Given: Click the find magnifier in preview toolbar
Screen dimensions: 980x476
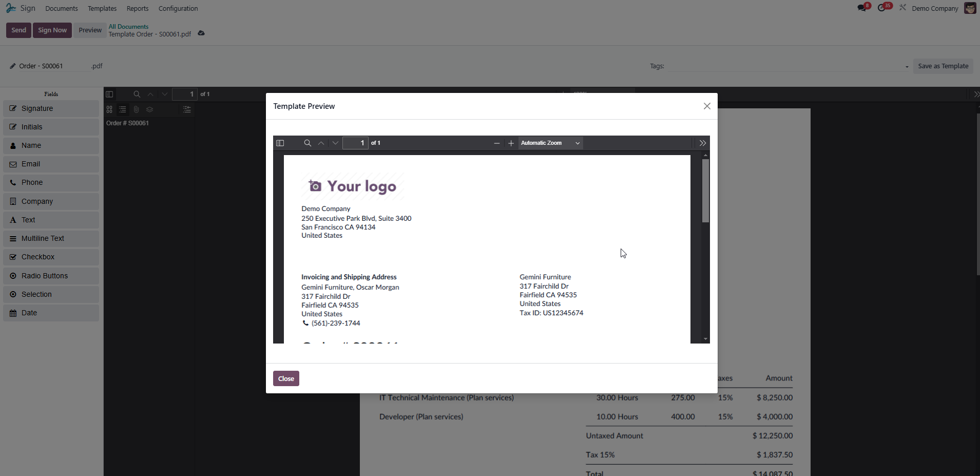Looking at the screenshot, I should pos(308,143).
